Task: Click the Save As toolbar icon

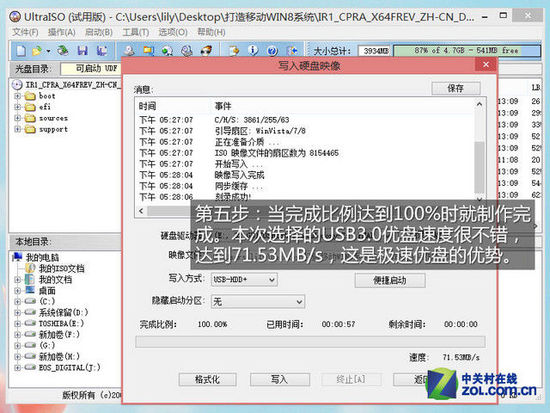Action: [x=102, y=51]
